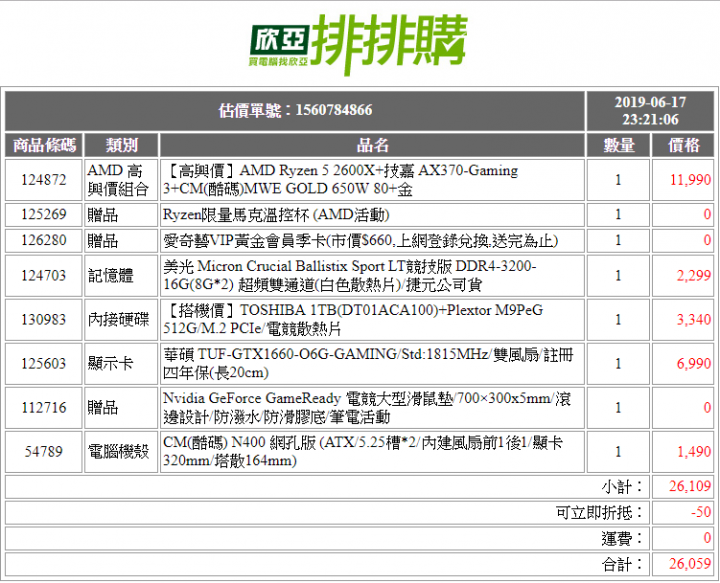Click the 運費 label
720x583 pixels.
(x=623, y=538)
